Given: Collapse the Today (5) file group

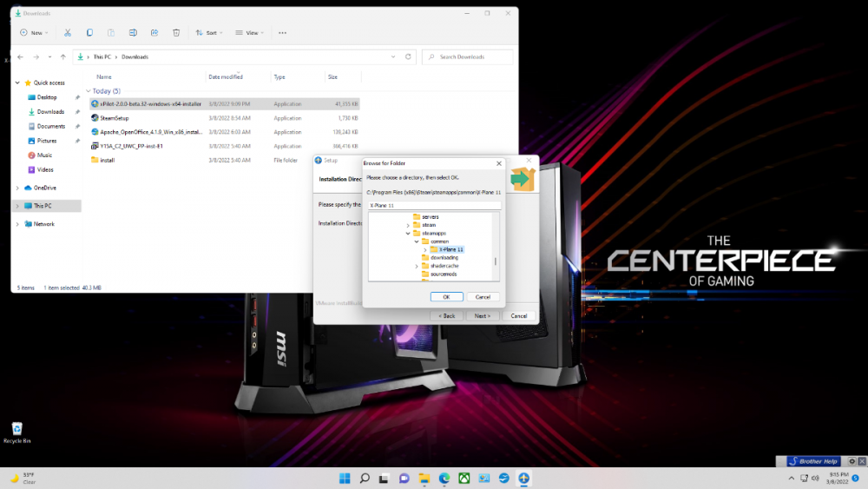Looking at the screenshot, I should 89,91.
